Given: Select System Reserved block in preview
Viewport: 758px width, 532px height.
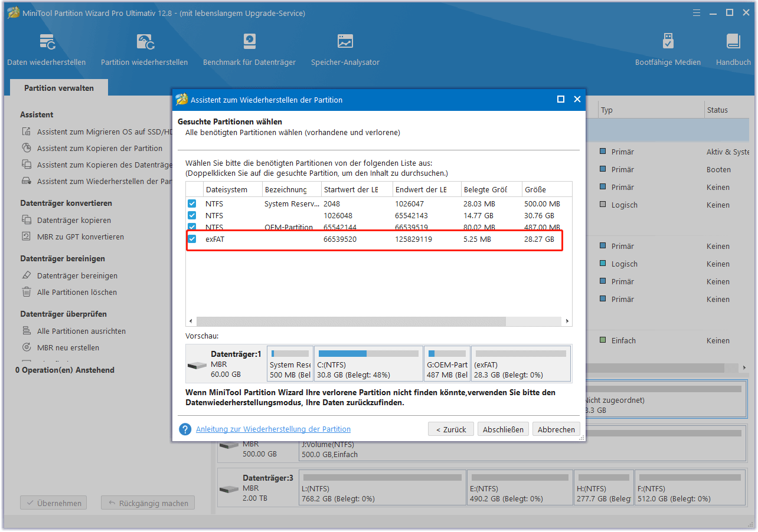Looking at the screenshot, I should tap(290, 364).
